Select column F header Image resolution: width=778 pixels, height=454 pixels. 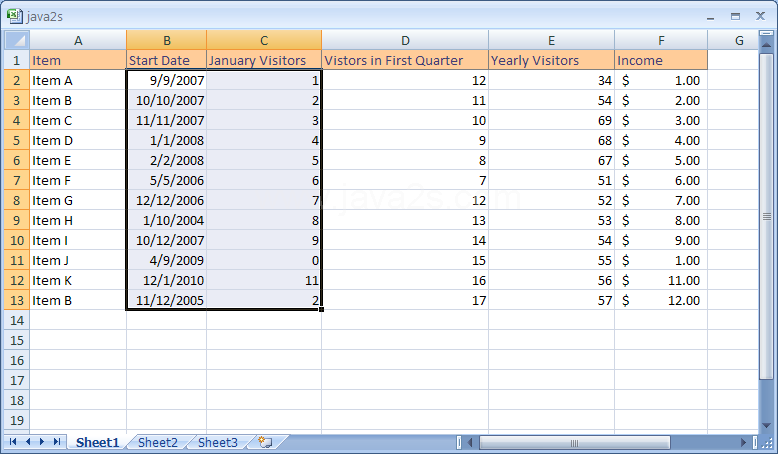tap(661, 40)
